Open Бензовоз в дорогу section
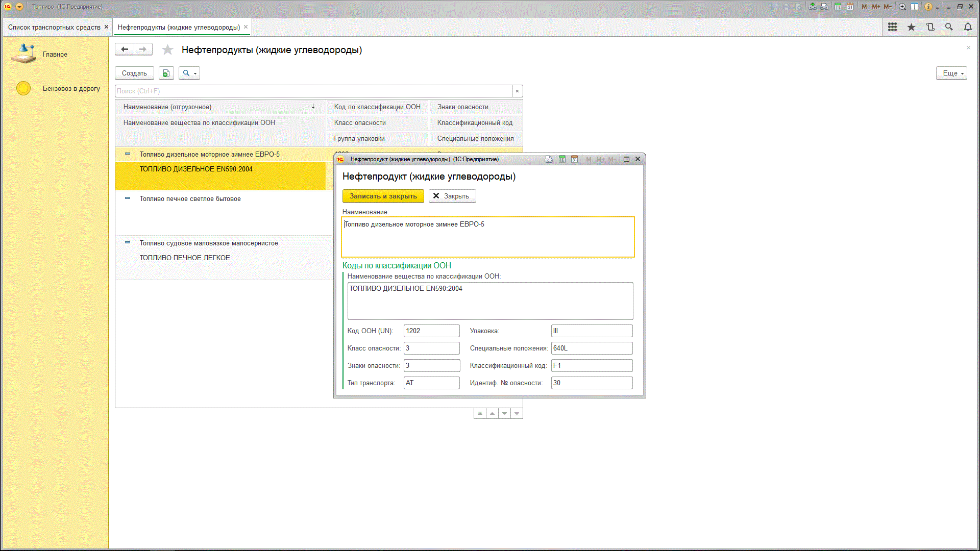The height and width of the screenshot is (551, 980). [71, 88]
